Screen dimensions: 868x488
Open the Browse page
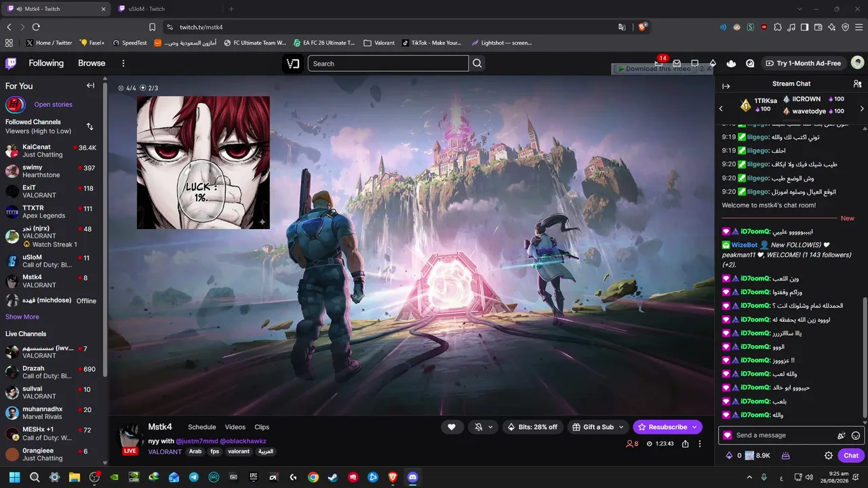coord(92,63)
